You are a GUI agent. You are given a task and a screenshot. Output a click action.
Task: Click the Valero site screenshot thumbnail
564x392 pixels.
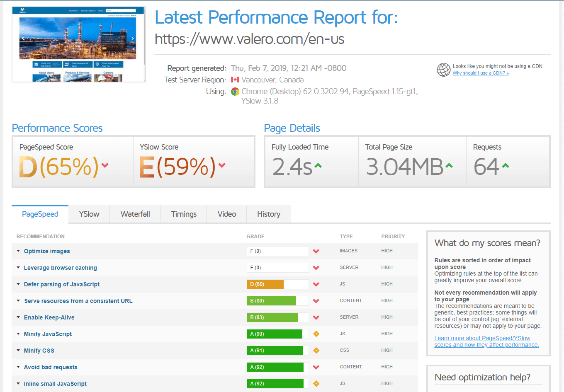pyautogui.click(x=79, y=44)
